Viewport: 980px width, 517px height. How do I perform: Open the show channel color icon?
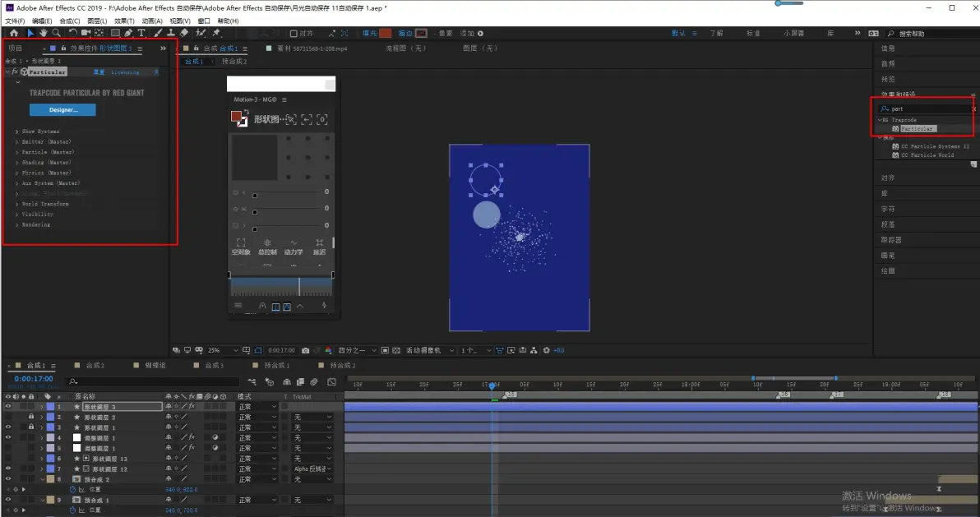point(328,350)
